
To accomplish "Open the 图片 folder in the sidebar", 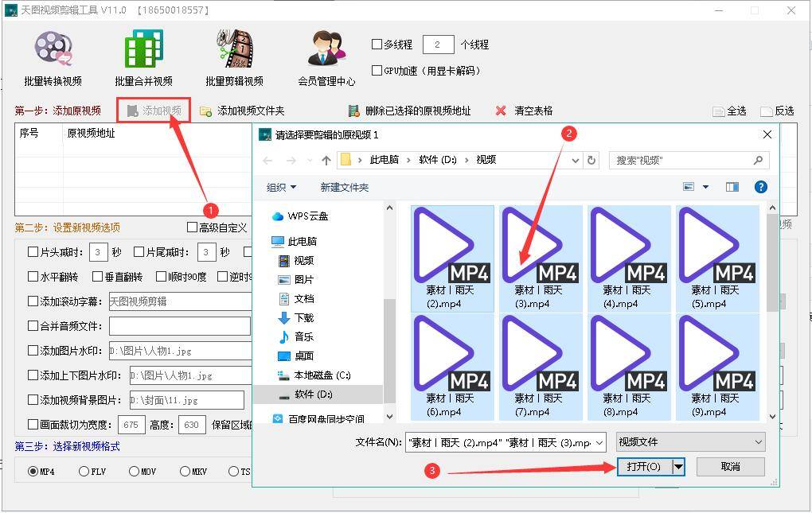I will click(296, 279).
